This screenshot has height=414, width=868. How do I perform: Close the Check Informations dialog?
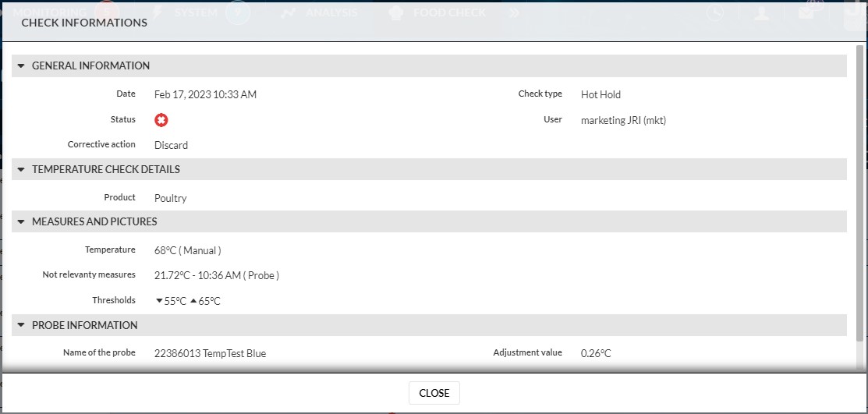[x=434, y=393]
